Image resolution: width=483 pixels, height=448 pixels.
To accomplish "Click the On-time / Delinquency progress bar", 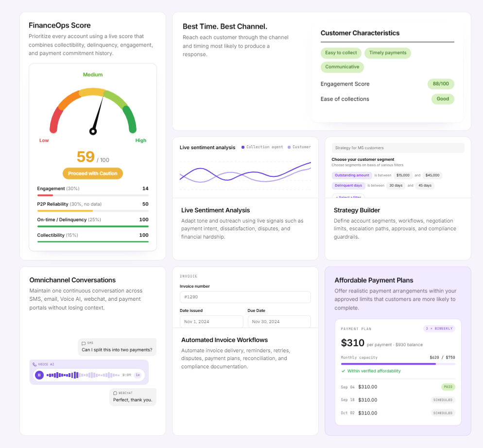I will (93, 226).
